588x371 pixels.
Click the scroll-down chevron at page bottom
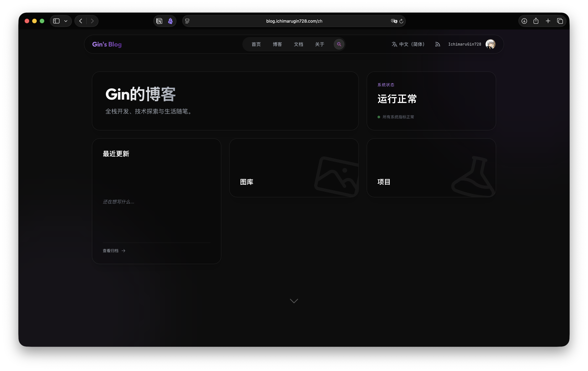coord(294,301)
